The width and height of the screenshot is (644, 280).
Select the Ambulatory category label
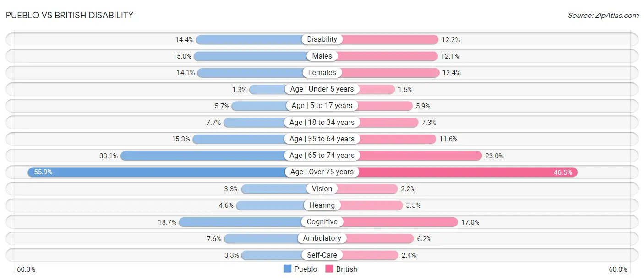(x=322, y=238)
